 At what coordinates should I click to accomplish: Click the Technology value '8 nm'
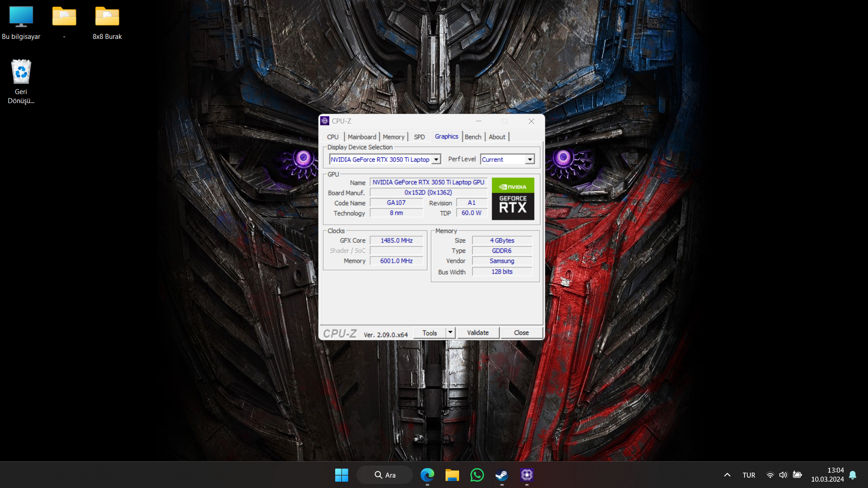click(x=396, y=213)
